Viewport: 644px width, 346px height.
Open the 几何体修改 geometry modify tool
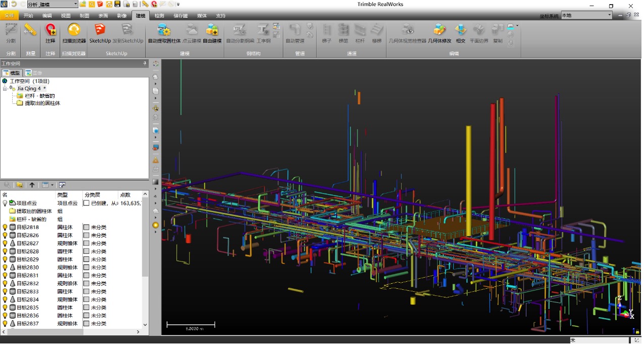[440, 33]
